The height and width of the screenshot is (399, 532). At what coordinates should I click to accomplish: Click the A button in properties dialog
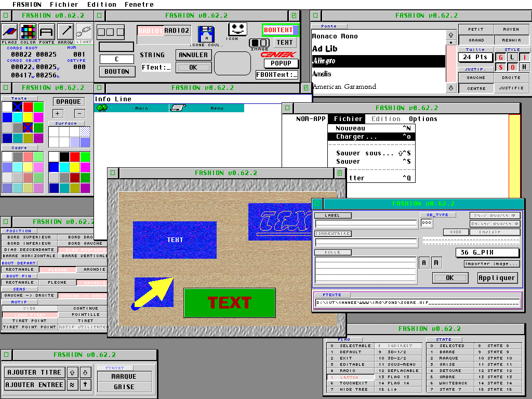pos(424,262)
